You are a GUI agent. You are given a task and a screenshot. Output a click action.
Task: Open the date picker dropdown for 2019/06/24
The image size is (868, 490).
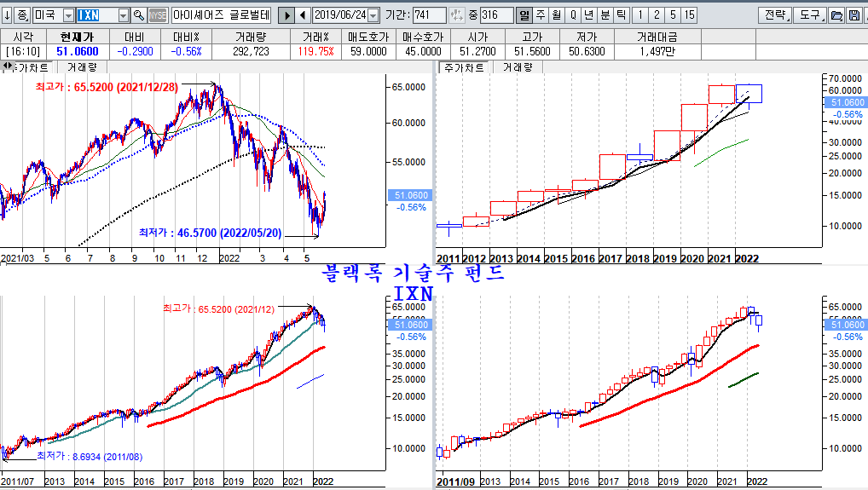pos(372,15)
